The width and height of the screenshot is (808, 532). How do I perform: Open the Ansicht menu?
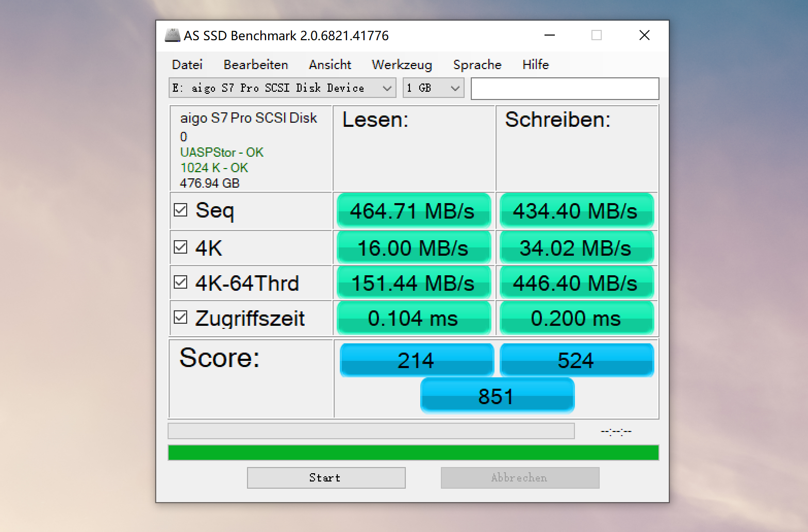click(x=330, y=64)
